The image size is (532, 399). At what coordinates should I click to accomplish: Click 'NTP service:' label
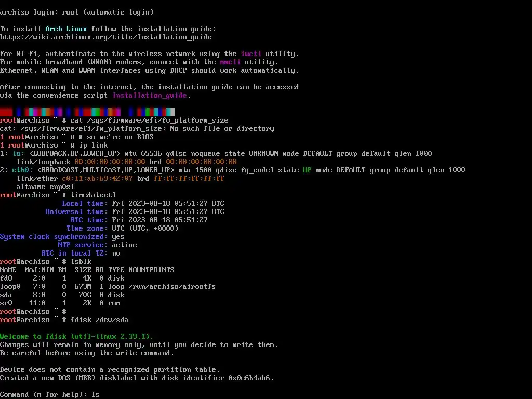[83, 245]
